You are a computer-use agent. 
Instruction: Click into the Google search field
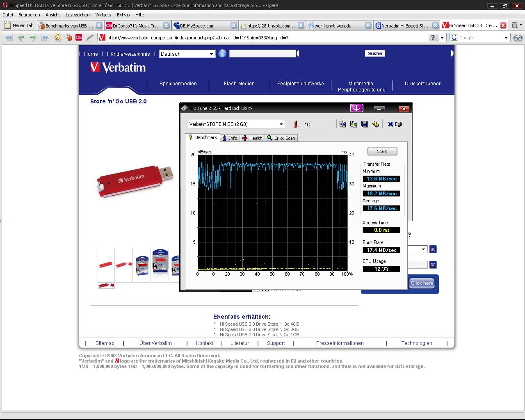click(480, 37)
